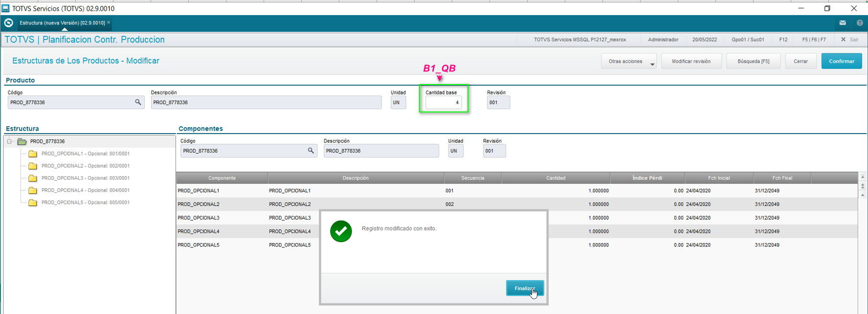Open the help question mark icon
Image resolution: width=868 pixels, height=314 pixels.
860,23
